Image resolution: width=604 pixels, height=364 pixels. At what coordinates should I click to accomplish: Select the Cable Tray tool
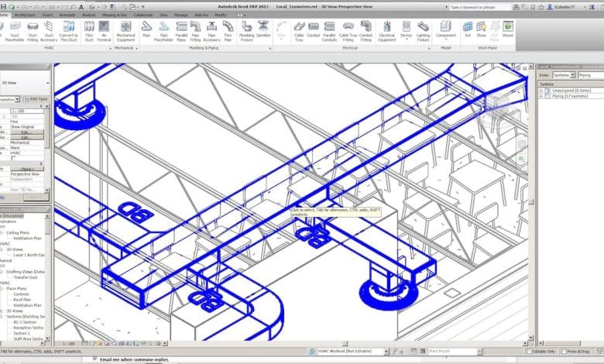click(x=299, y=32)
